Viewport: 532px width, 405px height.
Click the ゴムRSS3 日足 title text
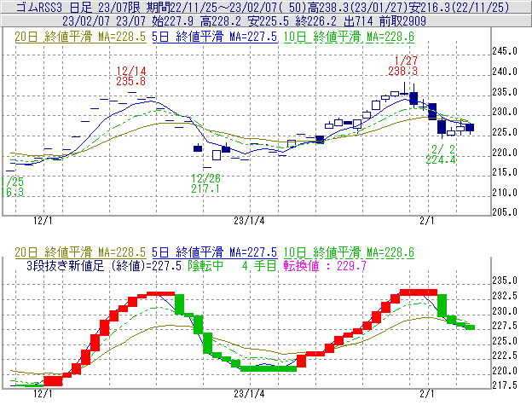coord(54,7)
